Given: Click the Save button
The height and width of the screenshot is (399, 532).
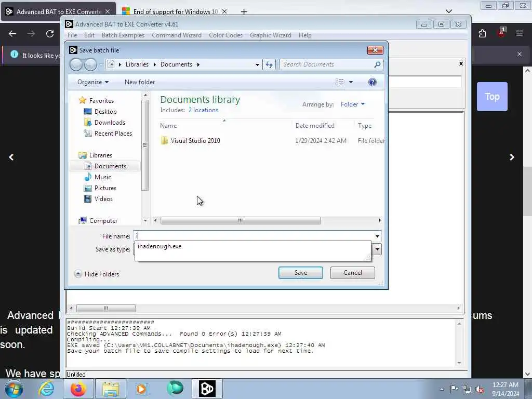Looking at the screenshot, I should coord(301,273).
